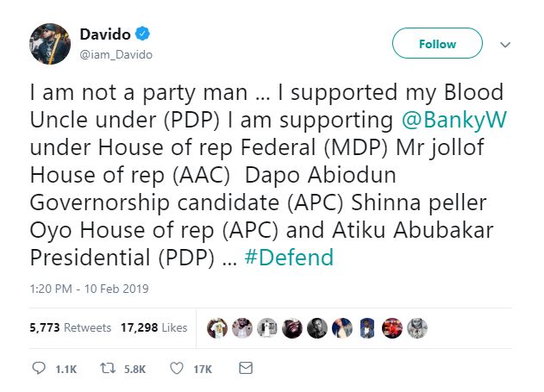544x392 pixels.
Task: Click the blue verified badge
Action: (143, 34)
